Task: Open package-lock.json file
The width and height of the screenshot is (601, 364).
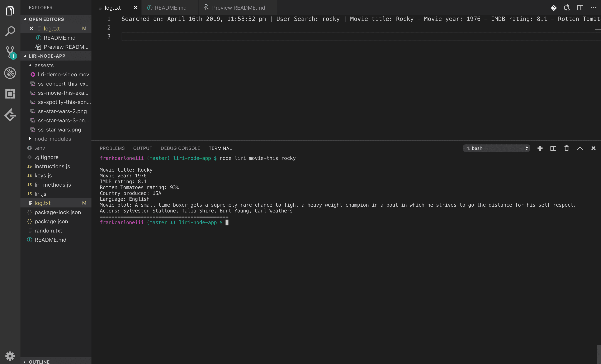Action: (x=56, y=212)
